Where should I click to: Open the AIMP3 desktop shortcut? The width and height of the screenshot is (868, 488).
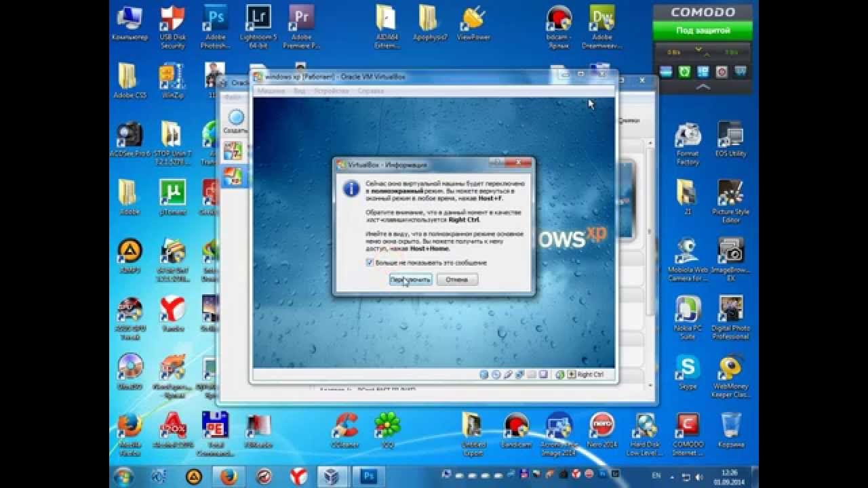129,256
